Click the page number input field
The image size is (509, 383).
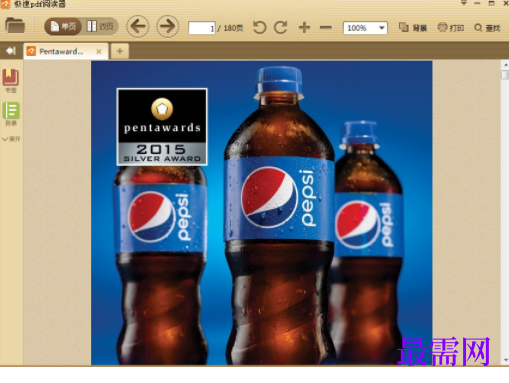point(202,28)
